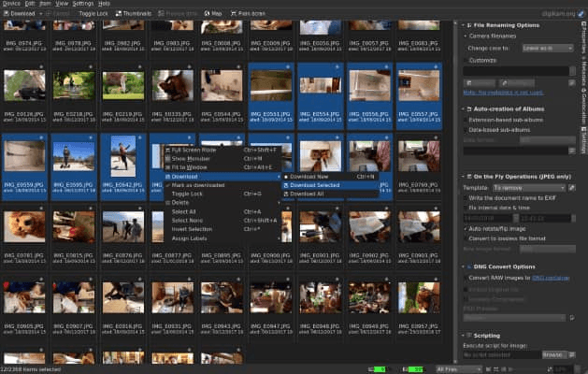Click the Browse script button
The height and width of the screenshot is (374, 588).
pos(553,354)
